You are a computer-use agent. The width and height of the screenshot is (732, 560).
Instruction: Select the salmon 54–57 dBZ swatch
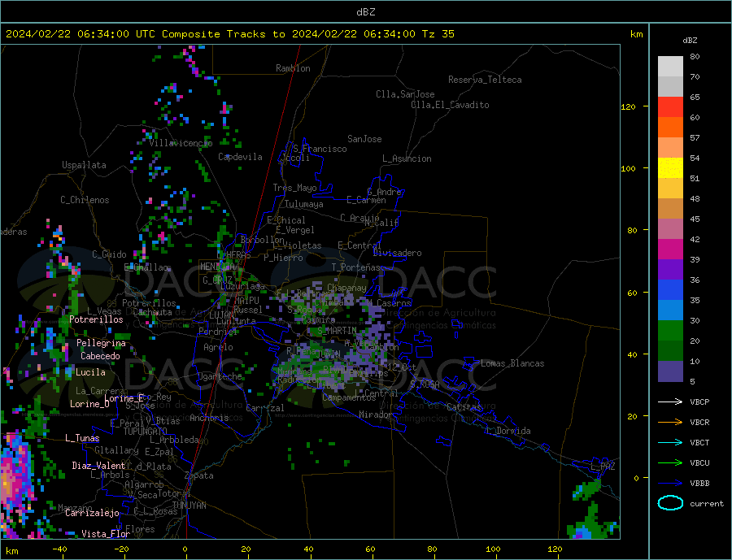[670, 147]
